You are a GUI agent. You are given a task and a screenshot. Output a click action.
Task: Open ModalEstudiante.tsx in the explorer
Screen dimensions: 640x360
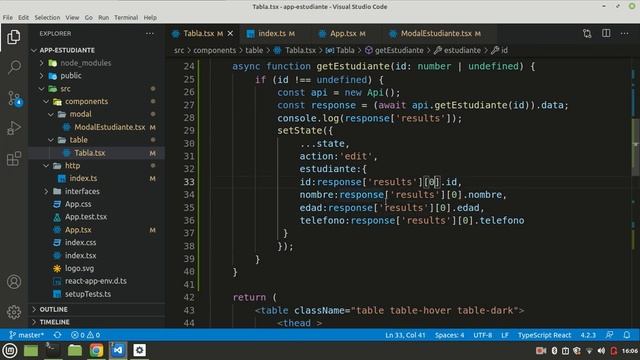tap(109, 127)
